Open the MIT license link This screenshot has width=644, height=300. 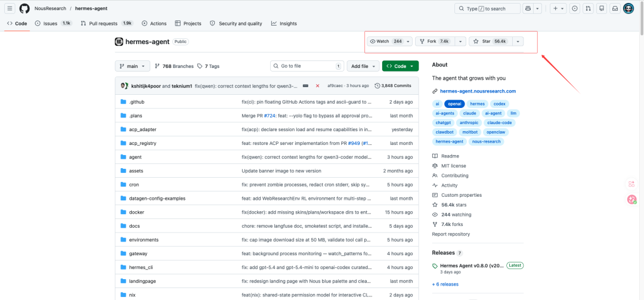click(453, 166)
